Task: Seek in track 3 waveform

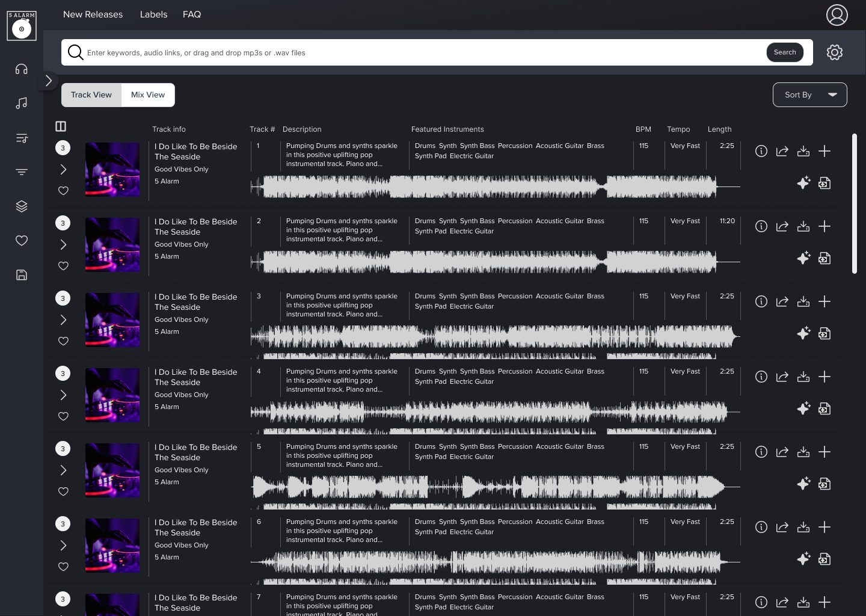Action: coord(495,337)
